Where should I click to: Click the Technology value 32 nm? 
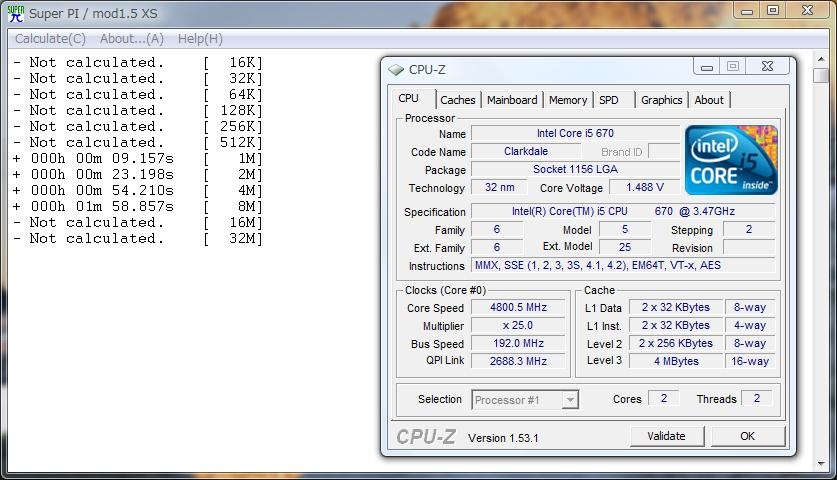tap(500, 187)
